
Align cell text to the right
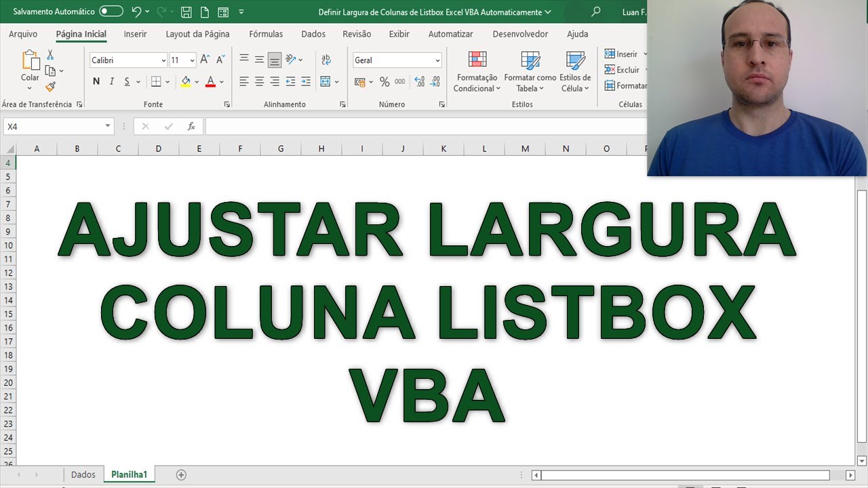click(275, 81)
